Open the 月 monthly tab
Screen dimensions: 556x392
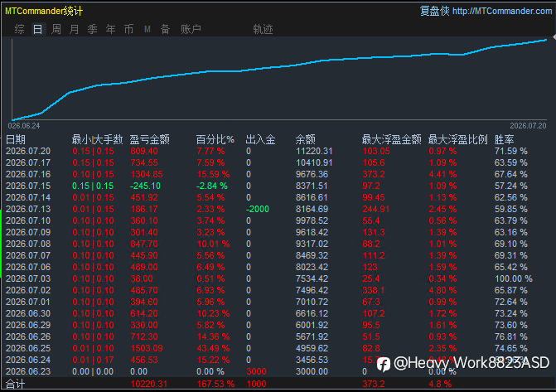pos(74,29)
